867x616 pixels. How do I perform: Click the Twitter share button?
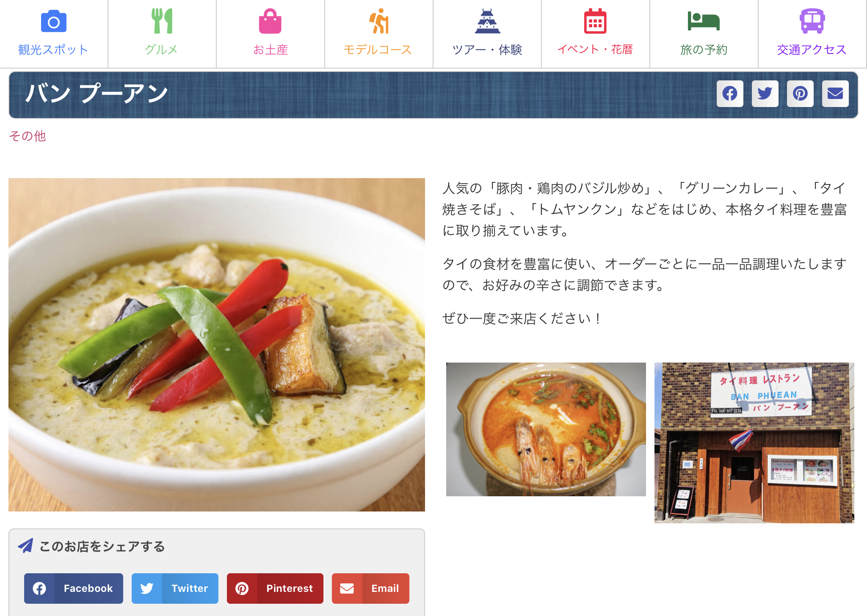tap(175, 588)
